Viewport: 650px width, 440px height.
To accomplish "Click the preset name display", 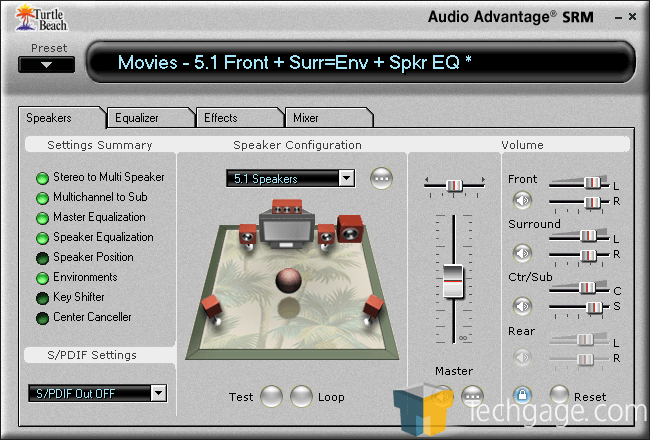I will [361, 62].
